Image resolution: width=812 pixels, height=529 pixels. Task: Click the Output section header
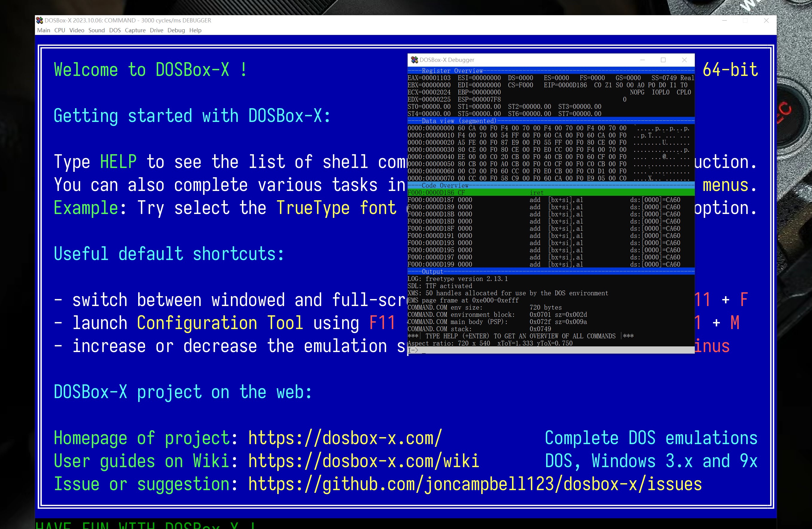point(432,272)
